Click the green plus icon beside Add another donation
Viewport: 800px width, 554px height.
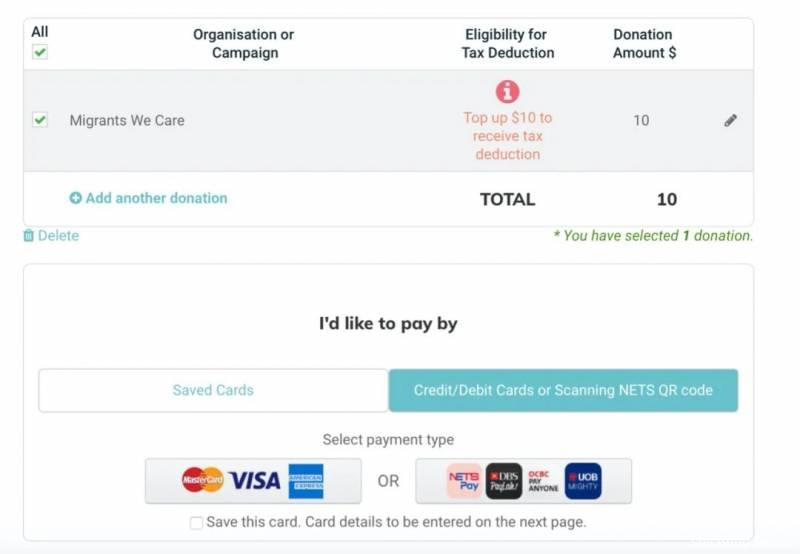(x=75, y=198)
